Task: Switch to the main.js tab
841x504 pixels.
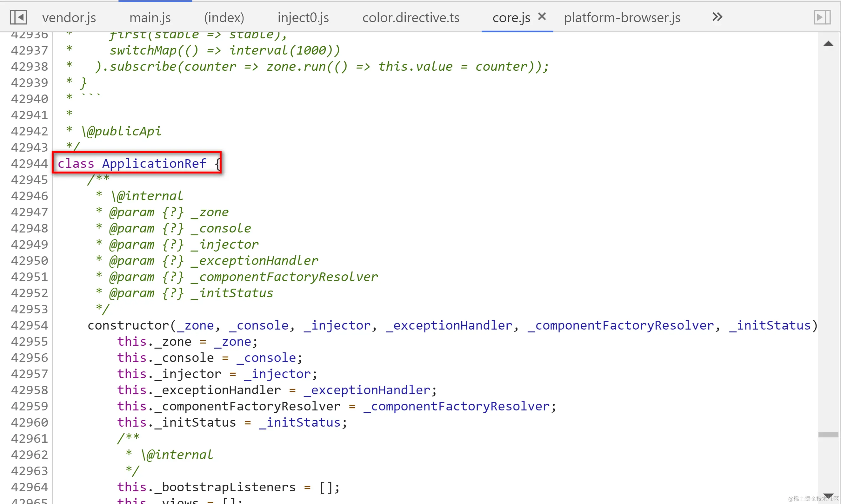Action: pyautogui.click(x=150, y=18)
